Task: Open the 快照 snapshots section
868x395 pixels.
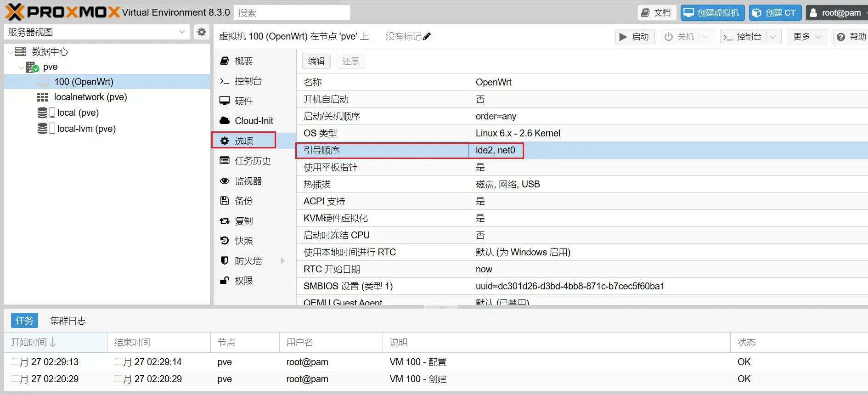Action: tap(243, 241)
